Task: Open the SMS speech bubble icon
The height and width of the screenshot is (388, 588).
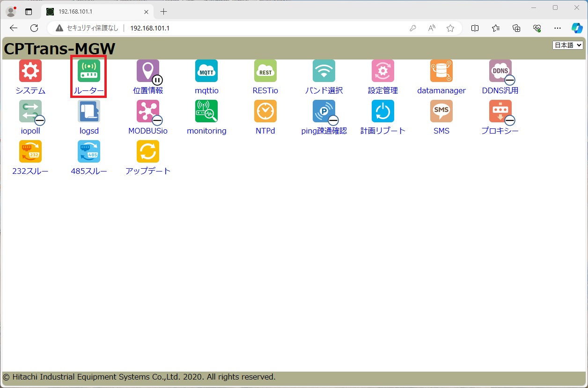Action: click(x=441, y=111)
